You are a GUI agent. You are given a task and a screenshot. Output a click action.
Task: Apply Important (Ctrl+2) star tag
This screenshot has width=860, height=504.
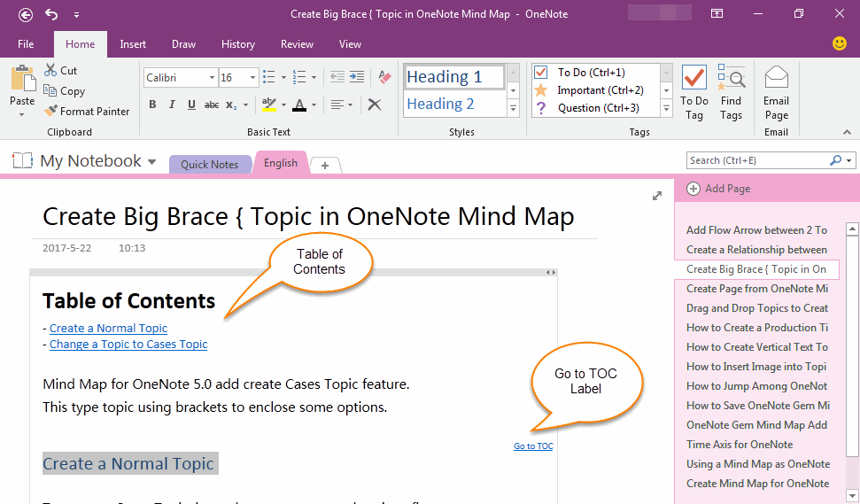(594, 90)
